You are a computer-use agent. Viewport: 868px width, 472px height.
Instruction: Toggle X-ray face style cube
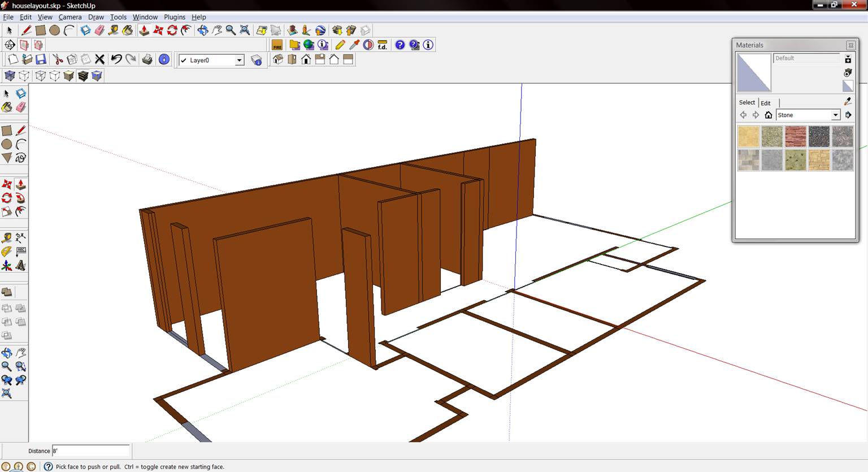click(x=10, y=76)
